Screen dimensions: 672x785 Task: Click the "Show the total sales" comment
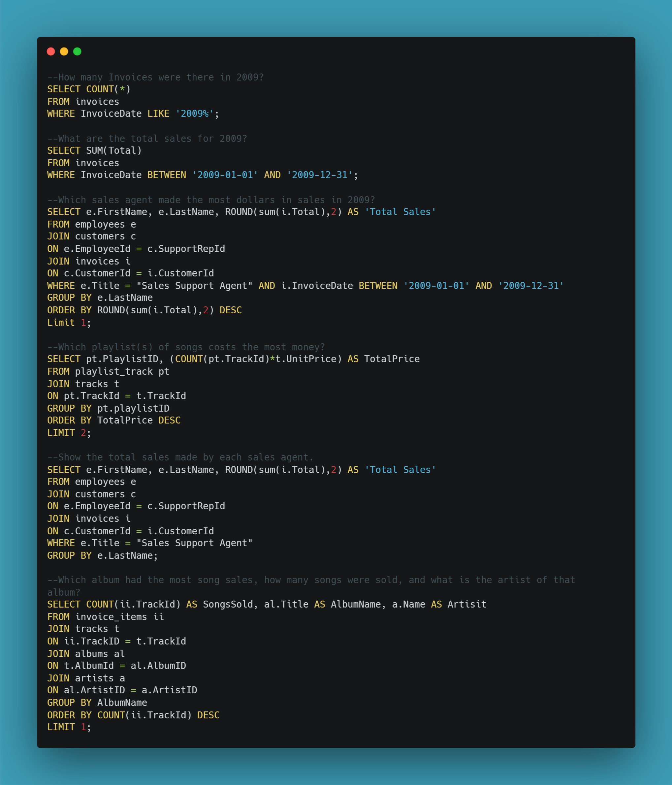click(x=180, y=457)
